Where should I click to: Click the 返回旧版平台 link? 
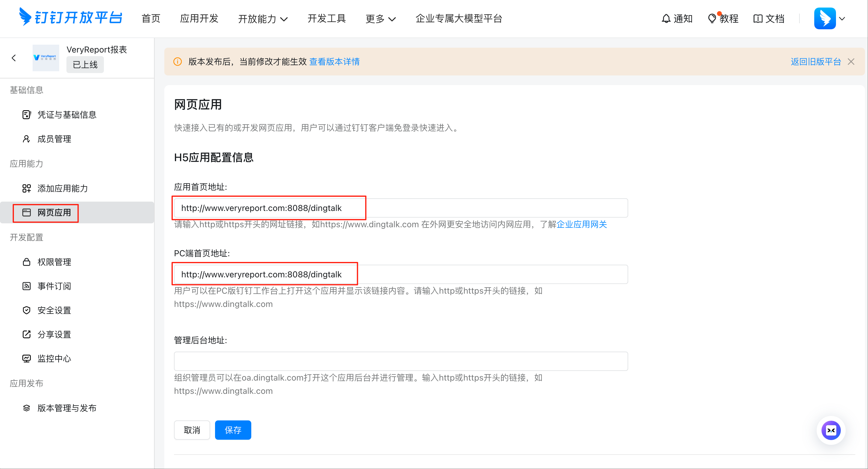(816, 62)
